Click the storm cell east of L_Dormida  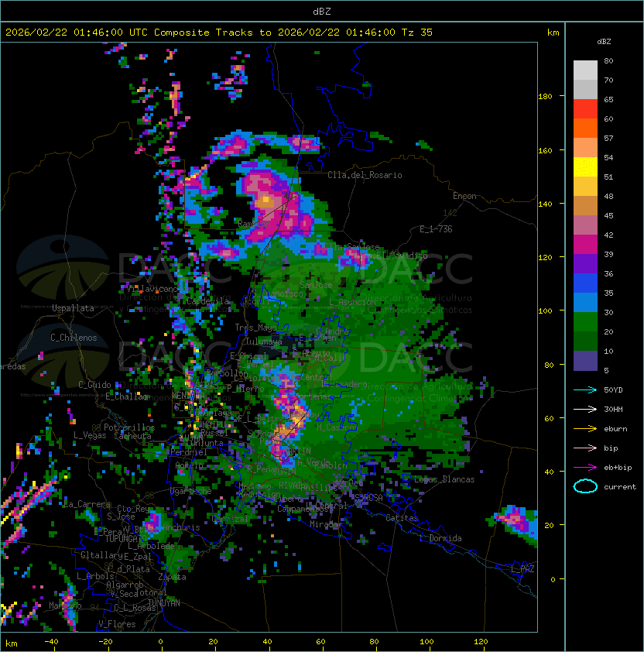(x=516, y=521)
